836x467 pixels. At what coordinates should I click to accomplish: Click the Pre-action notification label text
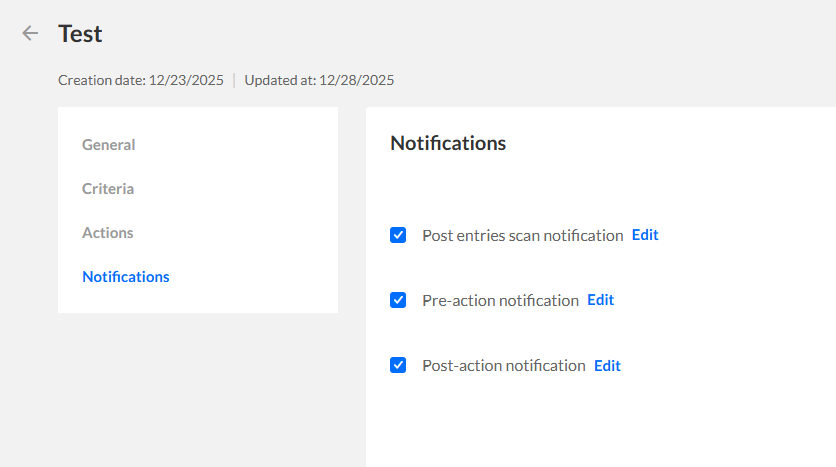pyautogui.click(x=500, y=300)
